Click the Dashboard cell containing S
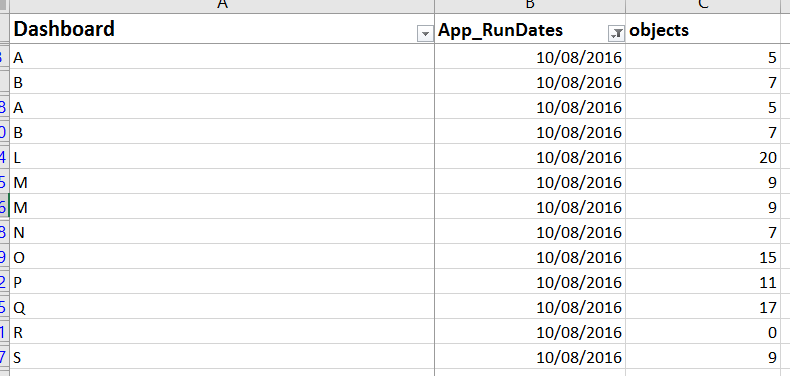This screenshot has width=790, height=376. pyautogui.click(x=222, y=357)
